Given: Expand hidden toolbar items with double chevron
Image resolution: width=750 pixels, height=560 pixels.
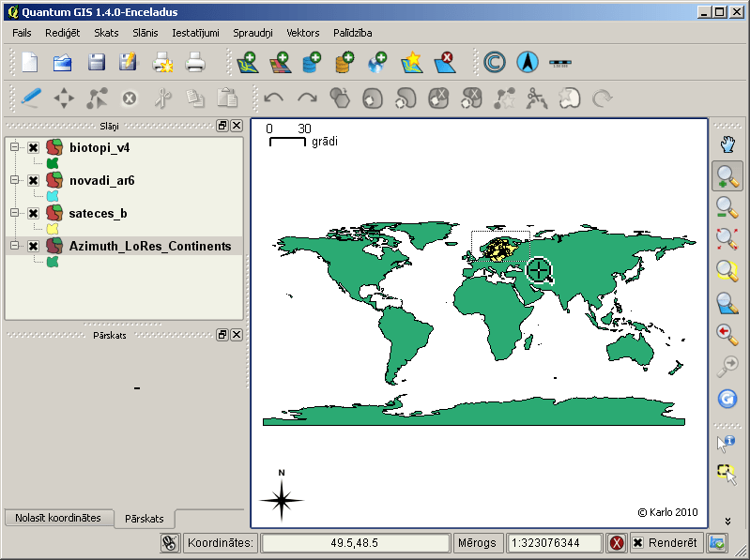Looking at the screenshot, I should (x=727, y=521).
